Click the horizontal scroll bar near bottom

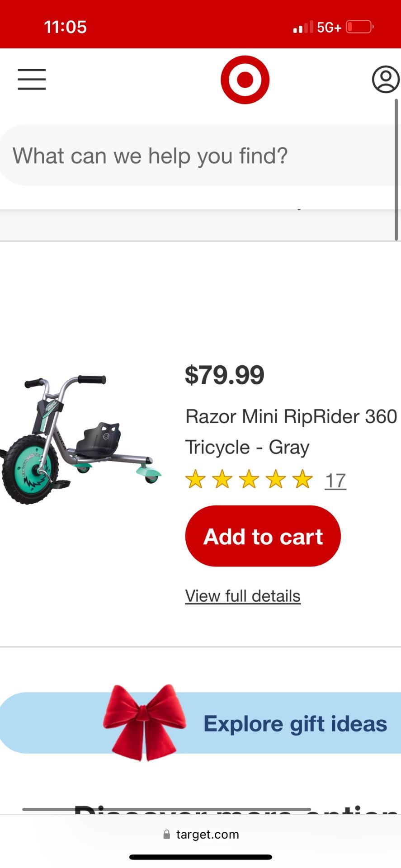(166, 809)
